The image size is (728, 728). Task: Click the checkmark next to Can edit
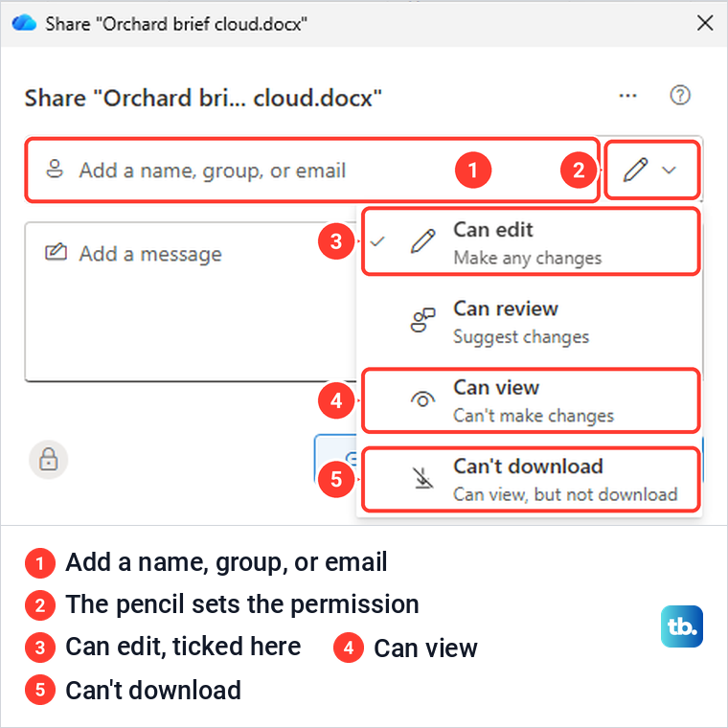(x=377, y=241)
